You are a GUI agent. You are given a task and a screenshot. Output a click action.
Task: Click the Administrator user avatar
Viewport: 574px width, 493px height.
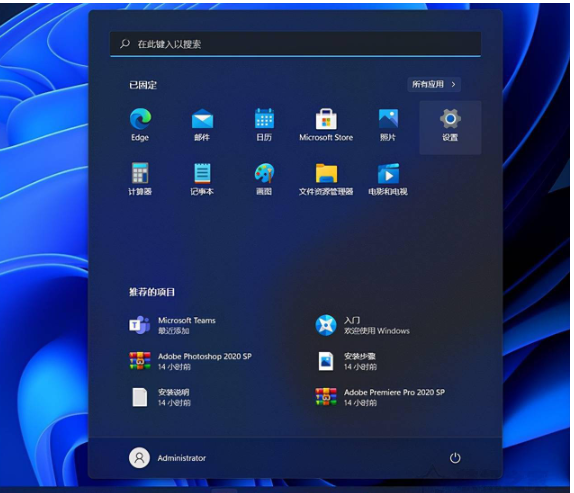pyautogui.click(x=139, y=458)
